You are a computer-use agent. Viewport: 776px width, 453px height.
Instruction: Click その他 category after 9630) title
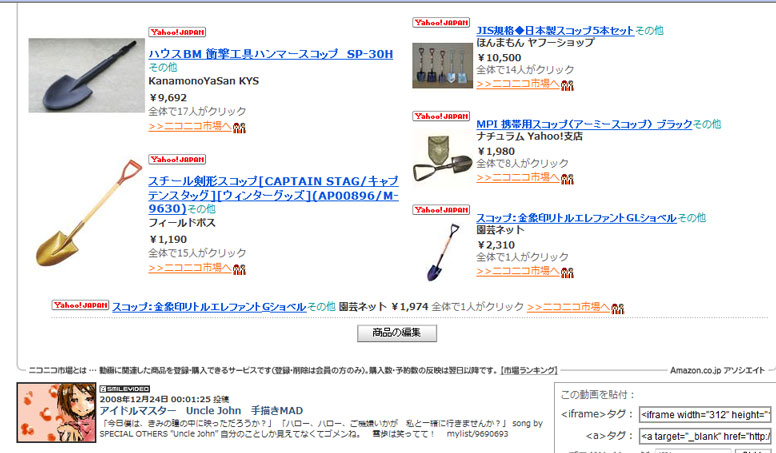point(201,209)
